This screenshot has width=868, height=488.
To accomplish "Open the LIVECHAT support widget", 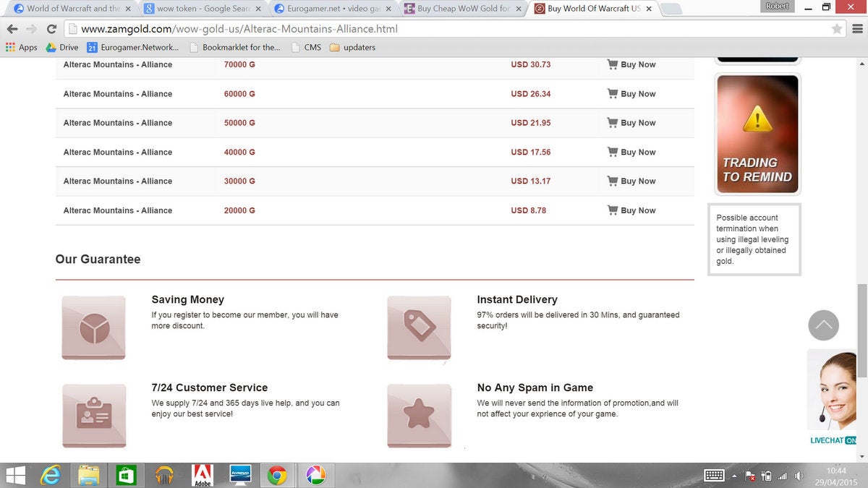I will coord(833,397).
